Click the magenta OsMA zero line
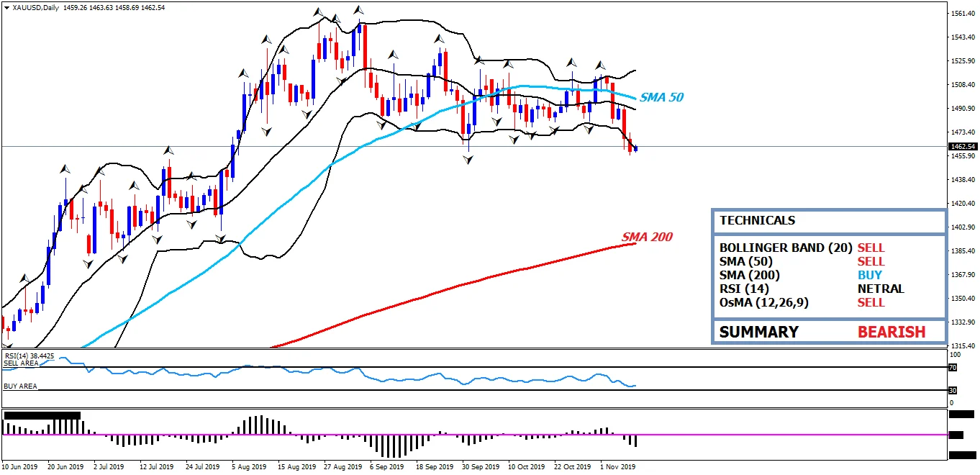Viewport: 980px width, 475px height. click(x=473, y=435)
